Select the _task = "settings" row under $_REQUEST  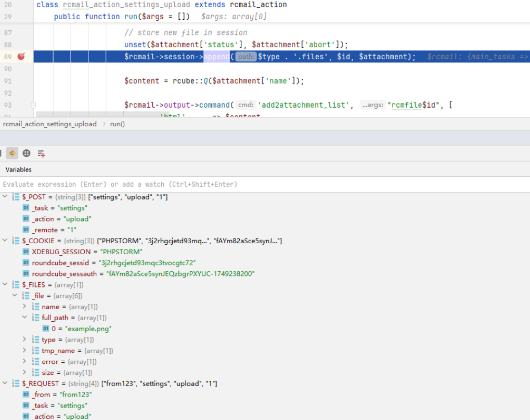[265, 405]
